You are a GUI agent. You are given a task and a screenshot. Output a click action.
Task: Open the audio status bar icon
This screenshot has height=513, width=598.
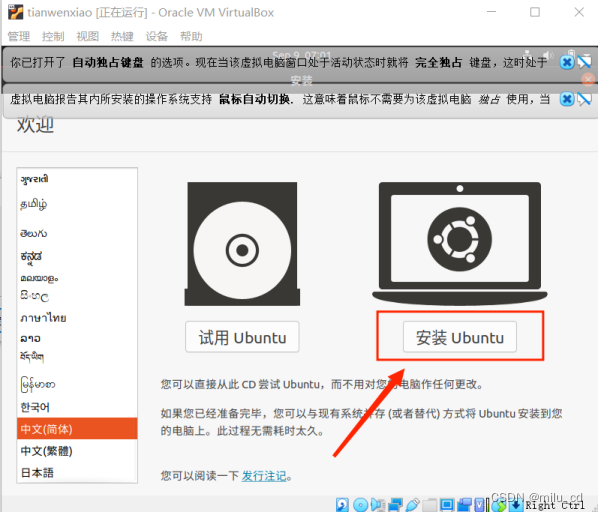[x=378, y=505]
